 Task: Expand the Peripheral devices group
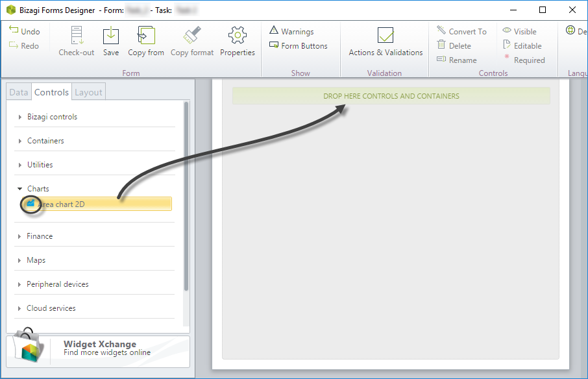tap(19, 284)
